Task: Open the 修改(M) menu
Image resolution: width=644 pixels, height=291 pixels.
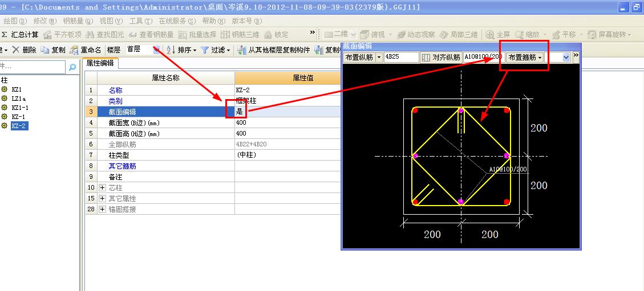Action: tap(45, 21)
